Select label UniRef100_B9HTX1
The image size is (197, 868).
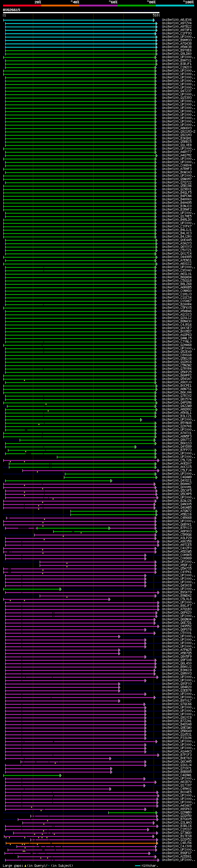(177, 61)
